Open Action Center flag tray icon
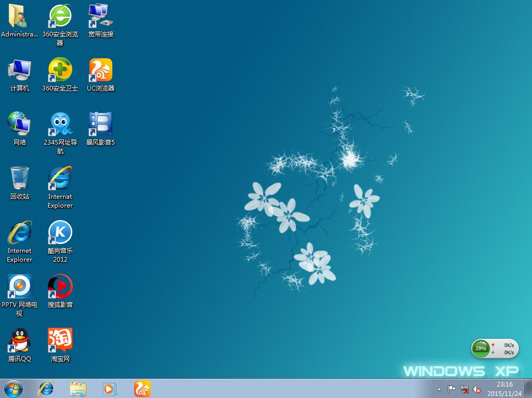Viewport: 532px width, 398px height. 451,389
